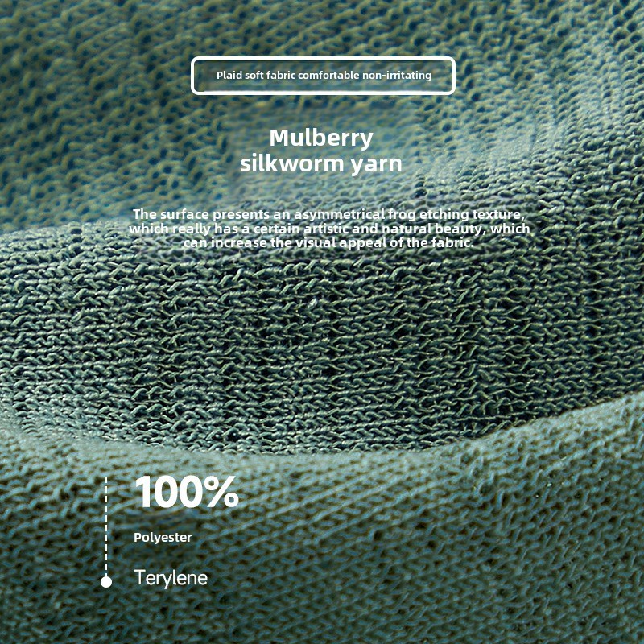Click the "100%" figure
The height and width of the screenshot is (644, 644).
187,492
